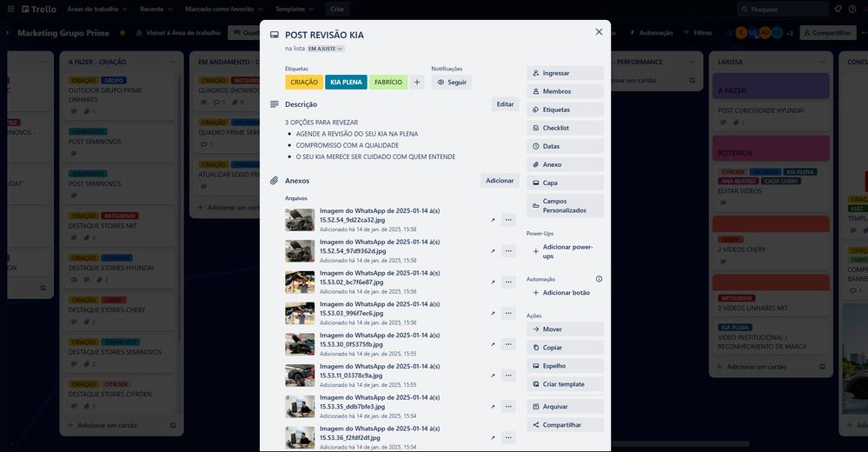Click the Trello logo
The width and height of the screenshot is (868, 452).
coord(39,9)
